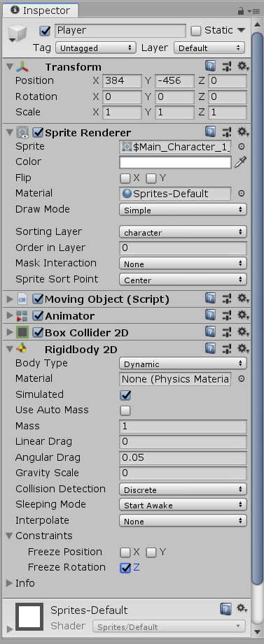Open Animator help reference icon
The width and height of the screenshot is (264, 644).
click(x=210, y=315)
